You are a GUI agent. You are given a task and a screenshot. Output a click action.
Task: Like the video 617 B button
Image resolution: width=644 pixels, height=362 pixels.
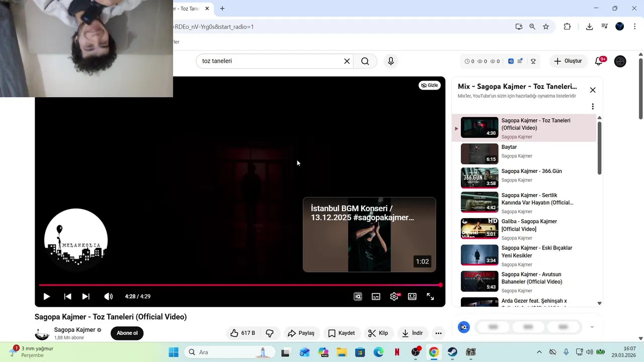tap(243, 333)
